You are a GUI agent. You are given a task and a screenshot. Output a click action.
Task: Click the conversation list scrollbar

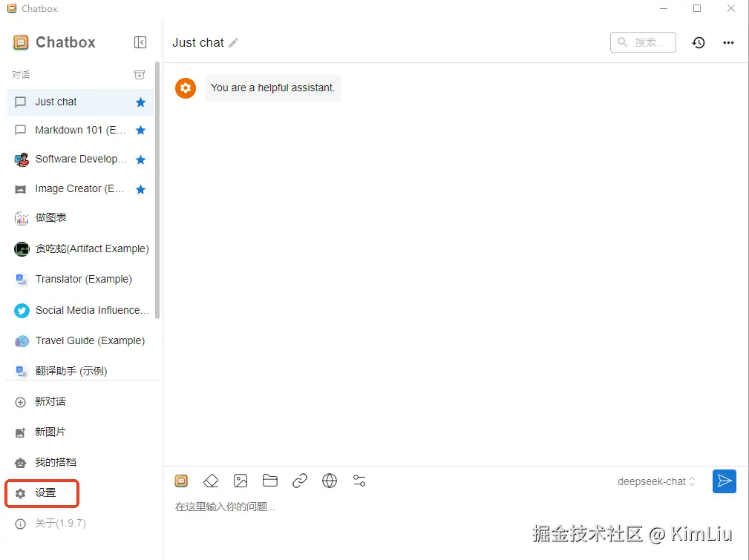(x=157, y=190)
